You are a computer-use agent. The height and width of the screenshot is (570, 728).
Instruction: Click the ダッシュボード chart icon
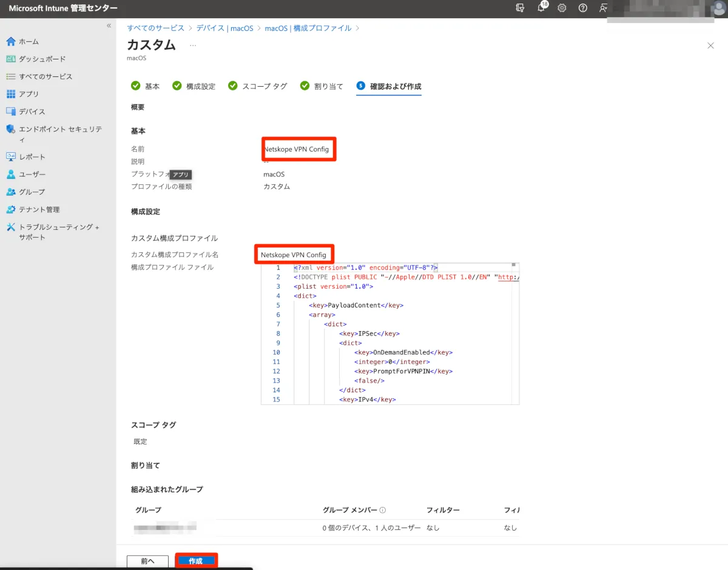point(10,59)
